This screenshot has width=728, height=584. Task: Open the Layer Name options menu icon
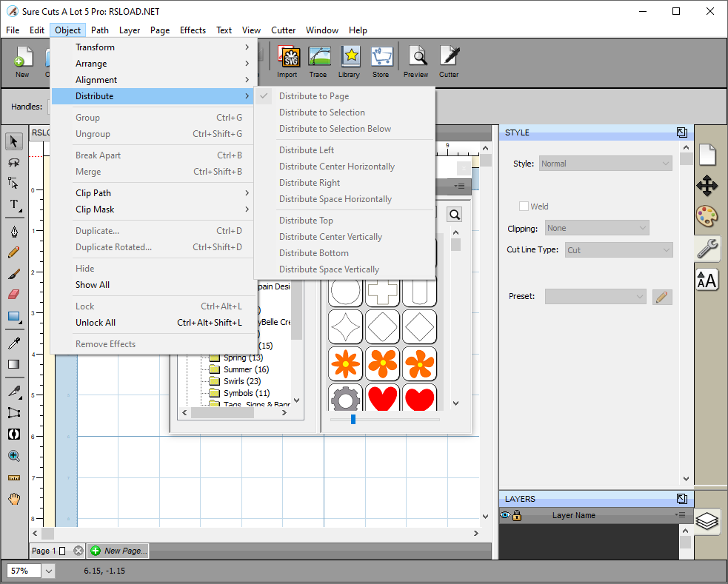coord(680,514)
